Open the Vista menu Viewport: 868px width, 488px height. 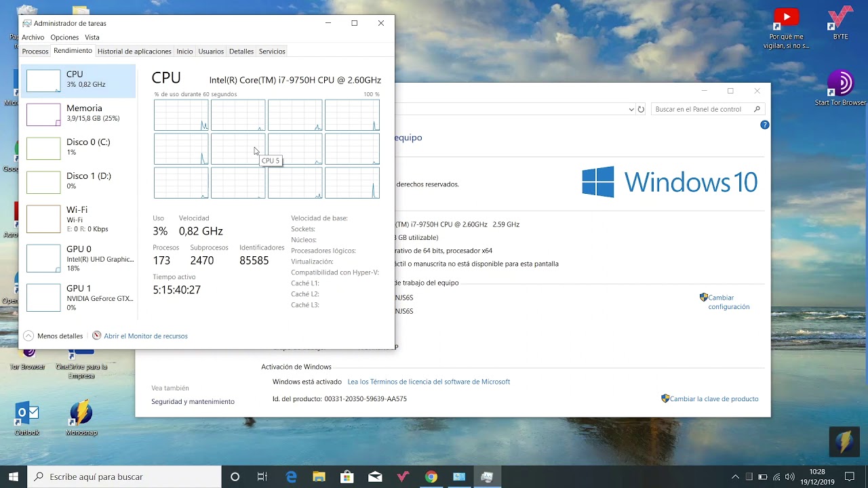[x=92, y=37]
